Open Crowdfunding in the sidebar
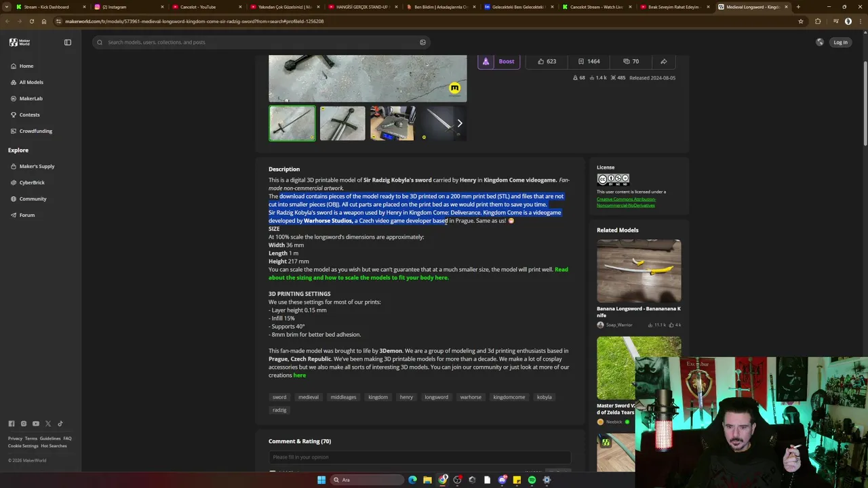This screenshot has height=488, width=868. (35, 131)
